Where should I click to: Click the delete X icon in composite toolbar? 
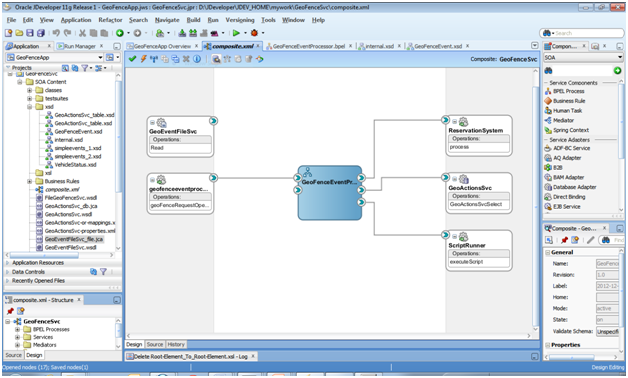[x=186, y=59]
